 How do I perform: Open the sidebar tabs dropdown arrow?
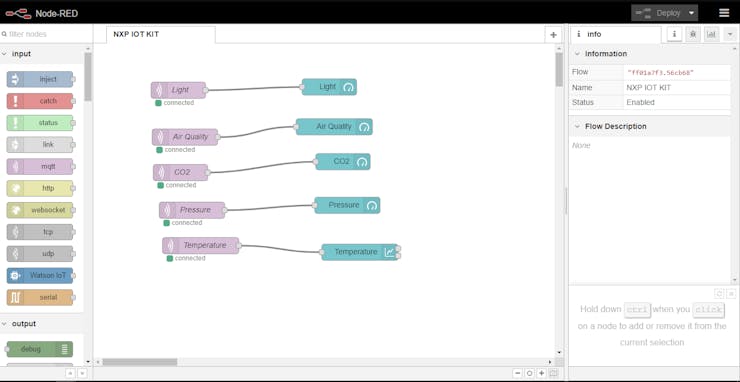tap(730, 34)
